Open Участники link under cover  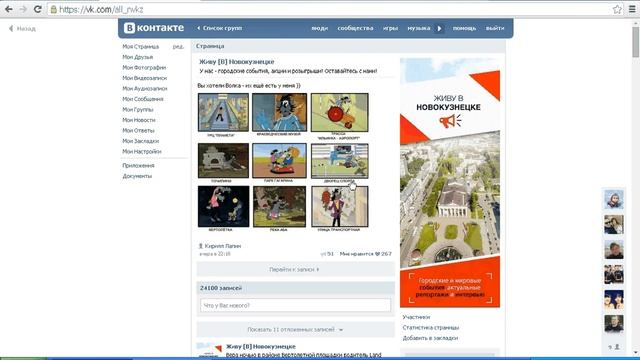pyautogui.click(x=416, y=317)
